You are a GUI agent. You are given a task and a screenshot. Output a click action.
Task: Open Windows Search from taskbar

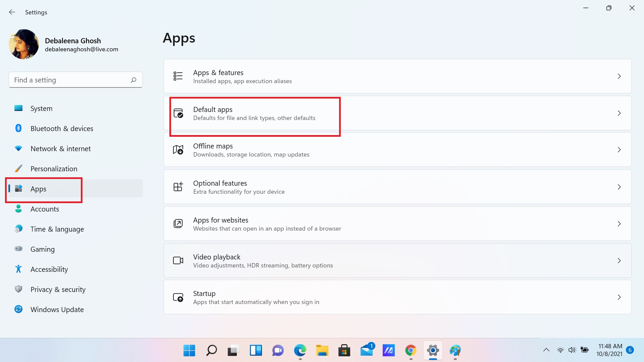click(x=211, y=351)
